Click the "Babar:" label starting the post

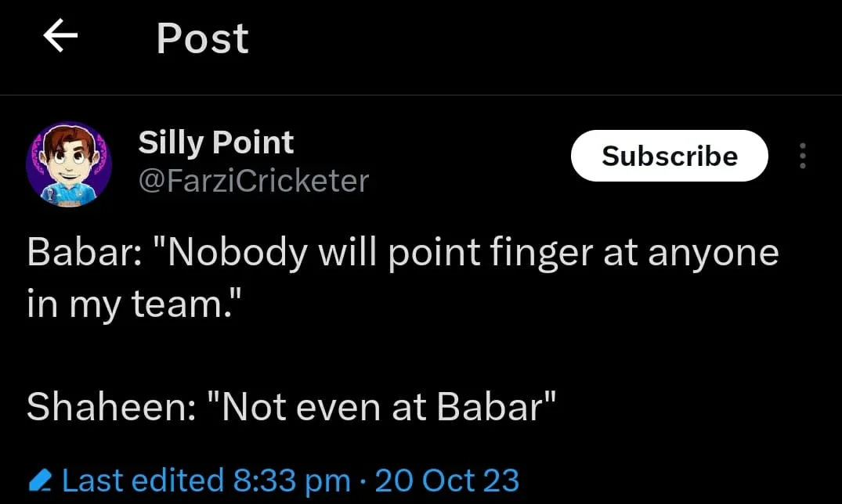(84, 254)
